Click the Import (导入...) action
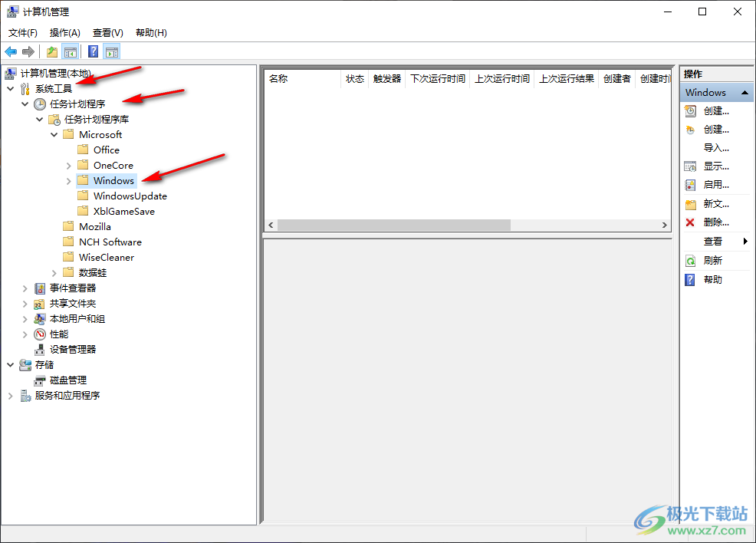The width and height of the screenshot is (756, 543). pos(716,148)
